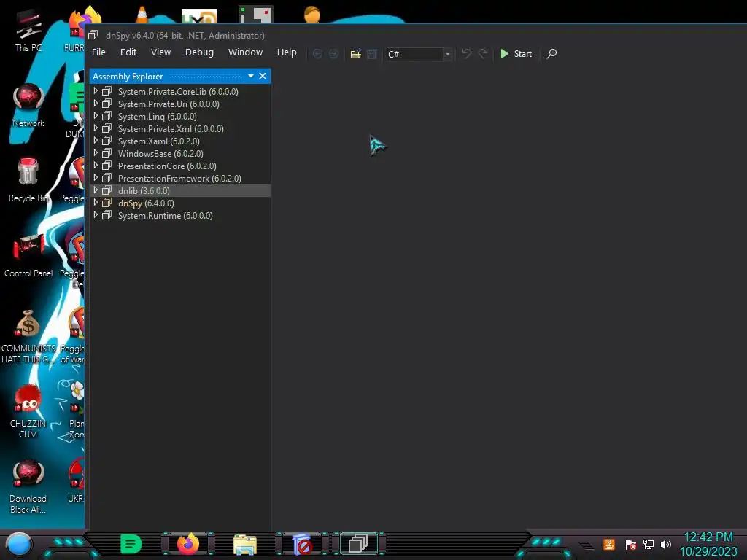This screenshot has height=560, width=747.
Task: Expand the System.Linq node
Action: (x=96, y=116)
